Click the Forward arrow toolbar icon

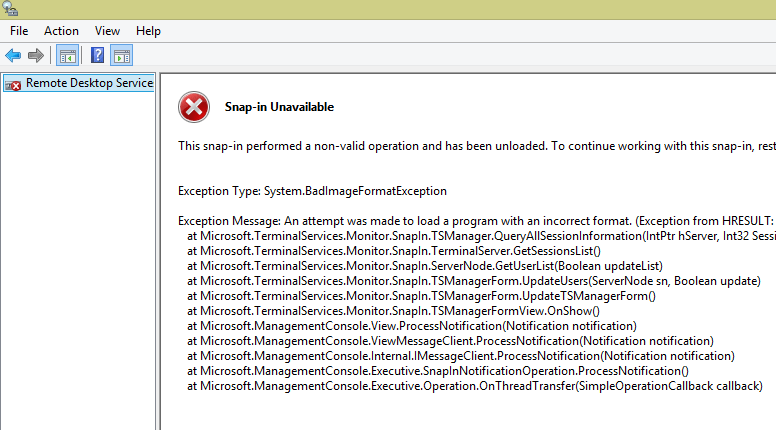click(36, 55)
